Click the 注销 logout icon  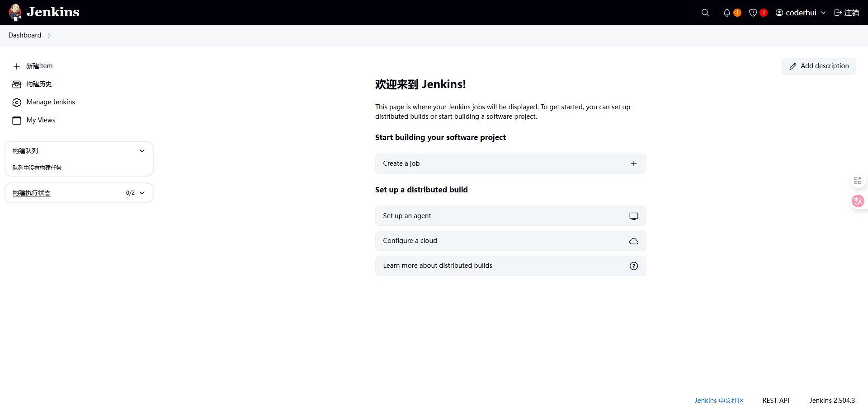(x=838, y=13)
